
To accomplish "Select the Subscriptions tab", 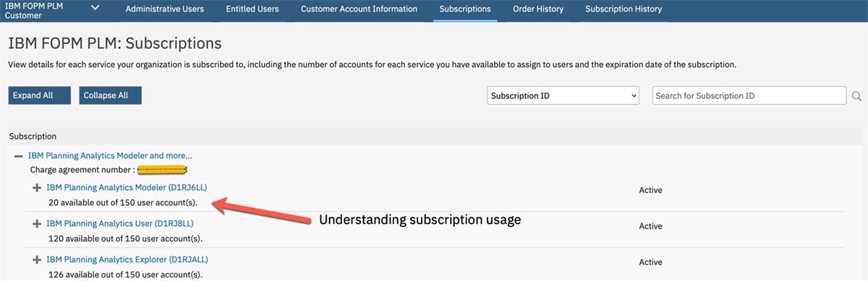I will point(465,9).
